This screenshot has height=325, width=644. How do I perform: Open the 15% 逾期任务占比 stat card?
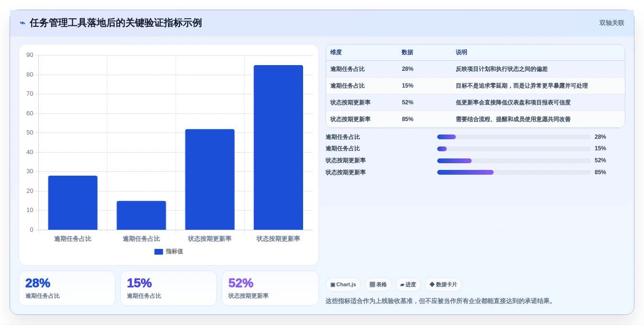pyautogui.click(x=169, y=288)
